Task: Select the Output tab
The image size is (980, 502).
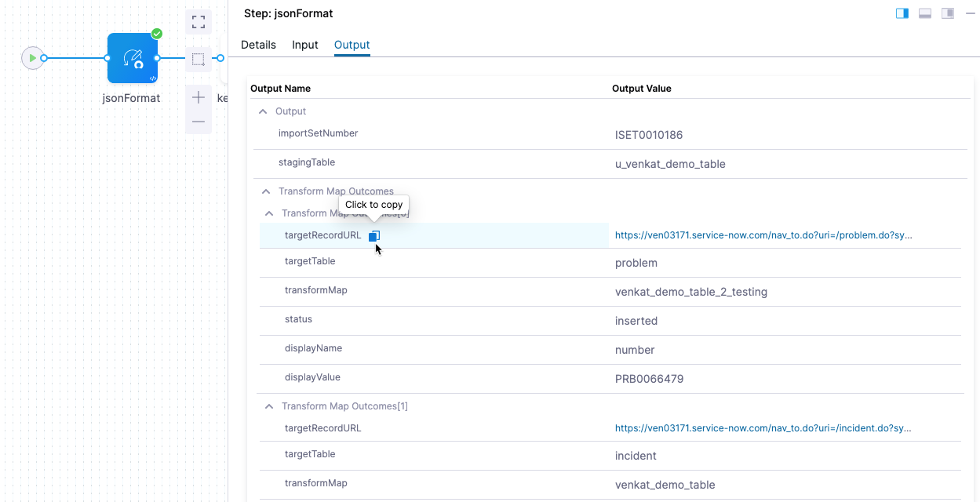Action: [x=352, y=45]
